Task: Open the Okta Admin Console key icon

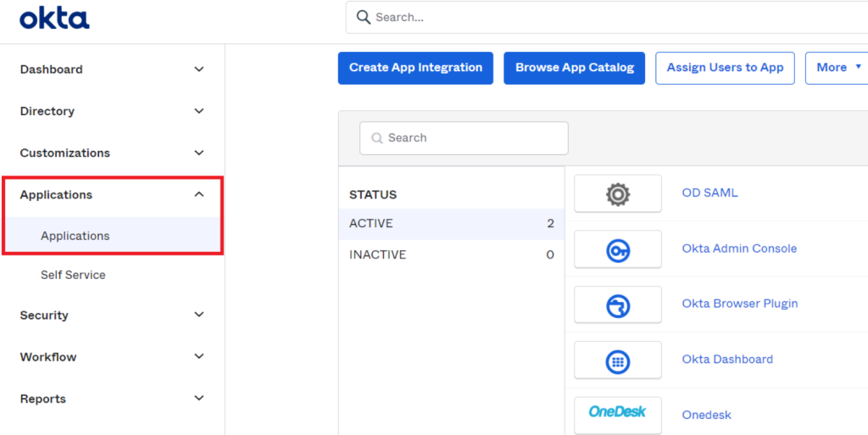Action: coord(618,249)
